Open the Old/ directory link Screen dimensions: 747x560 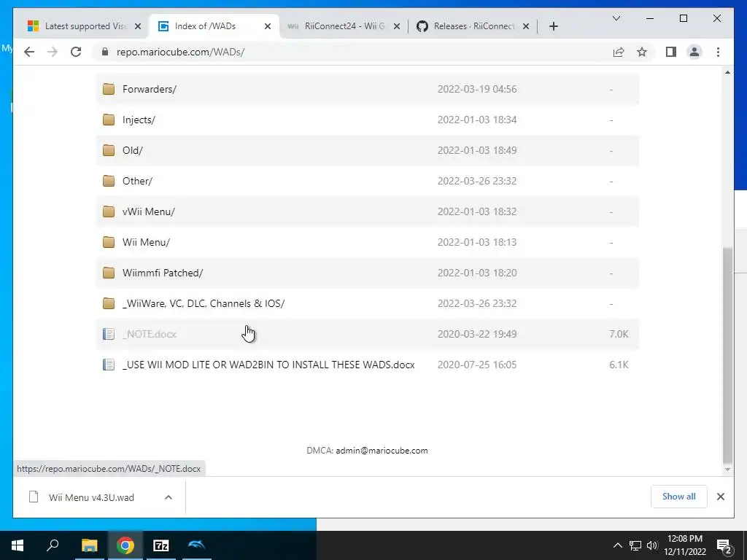[133, 150]
